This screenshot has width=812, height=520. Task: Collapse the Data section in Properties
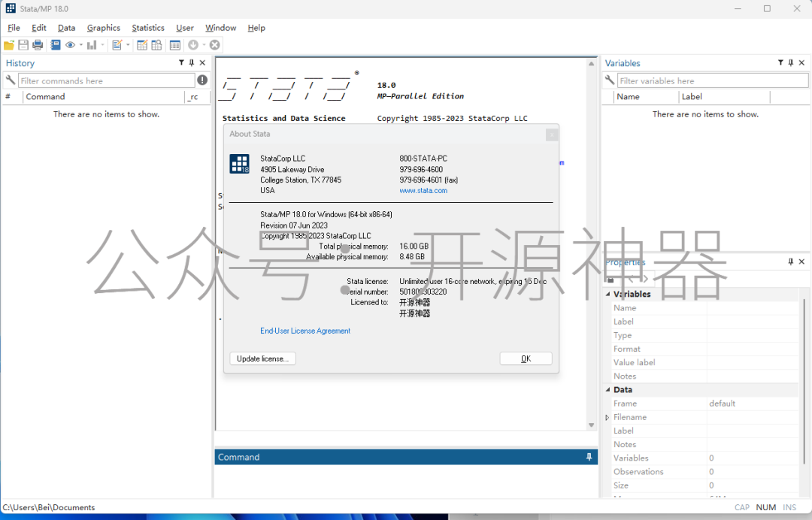(608, 390)
